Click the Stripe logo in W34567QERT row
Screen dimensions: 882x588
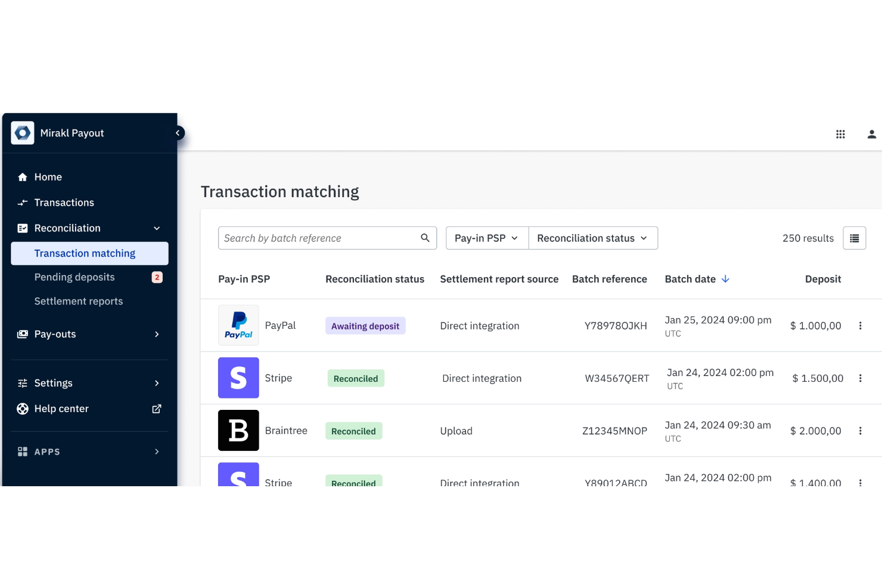pos(238,378)
